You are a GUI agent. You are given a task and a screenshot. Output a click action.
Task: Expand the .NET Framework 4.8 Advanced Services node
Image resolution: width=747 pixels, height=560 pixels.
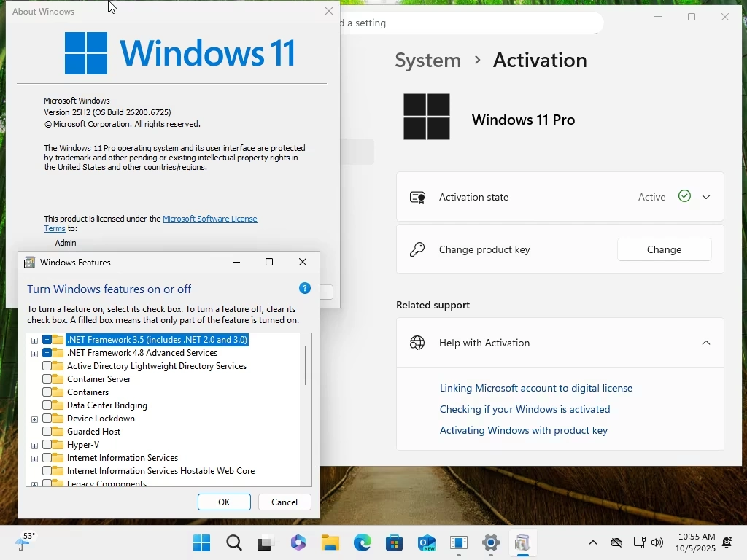[x=34, y=353]
